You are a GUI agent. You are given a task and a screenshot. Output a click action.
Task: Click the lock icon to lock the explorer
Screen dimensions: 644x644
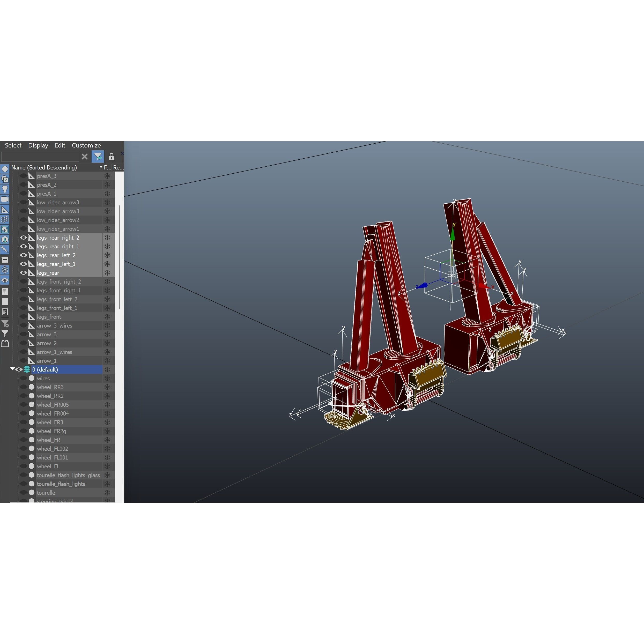click(111, 157)
